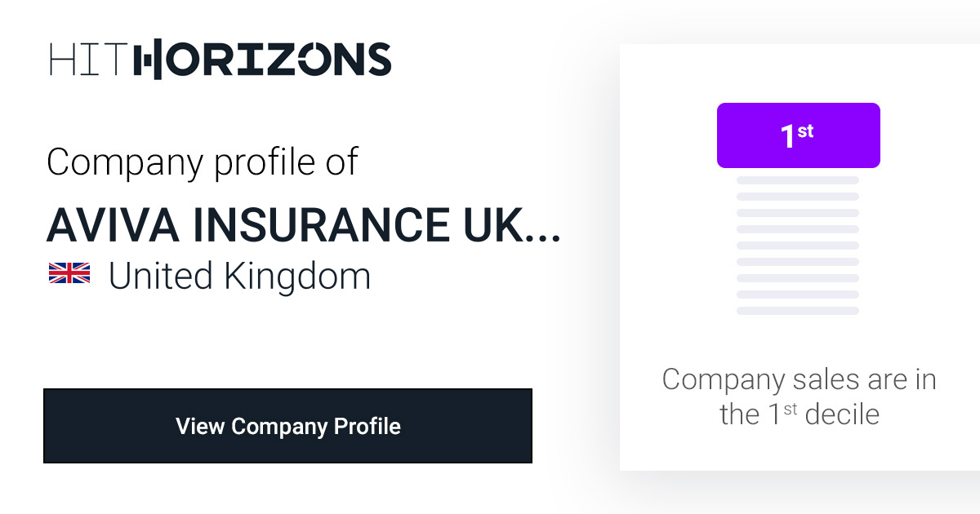Click the AVIVA INSURANCE UK... company name

(x=304, y=224)
